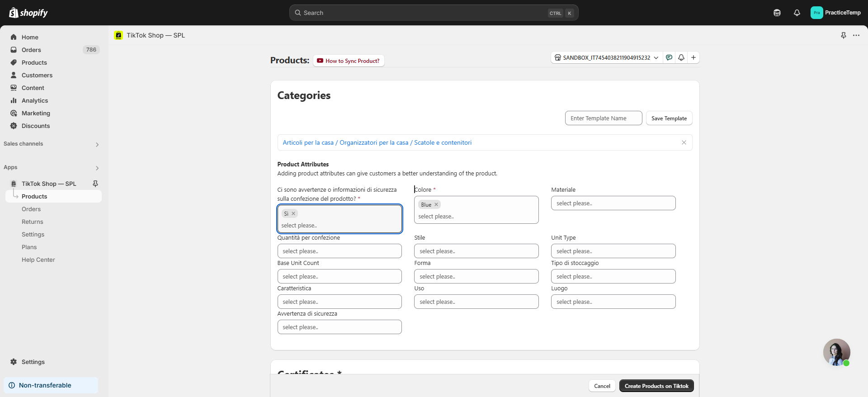Image resolution: width=868 pixels, height=397 pixels.
Task: Click the plus icon beside sandbox selector
Action: pos(693,57)
